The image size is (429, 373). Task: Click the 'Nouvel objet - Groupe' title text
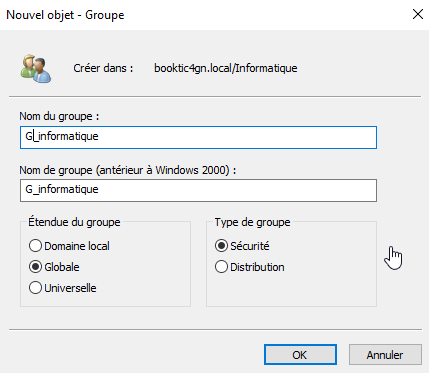(65, 15)
